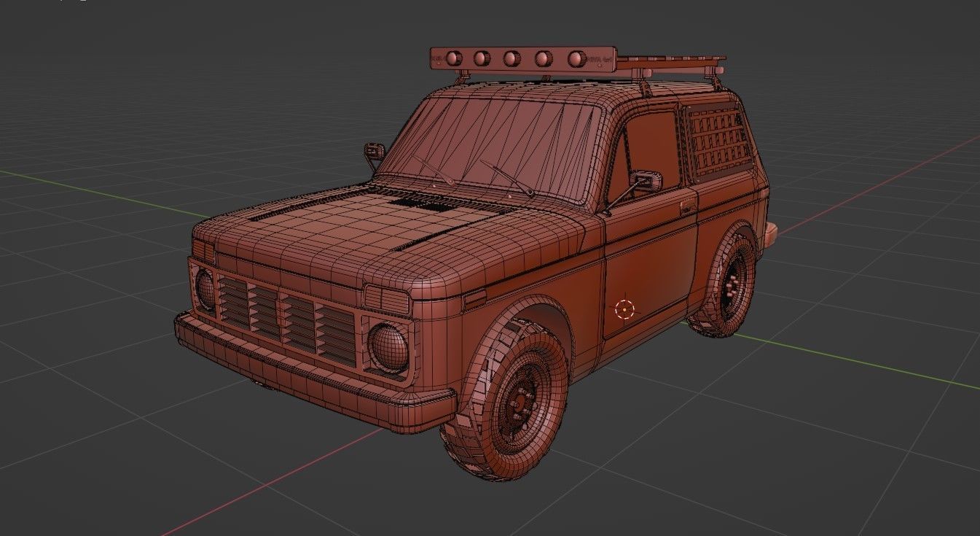Select the front grille of the car
This screenshot has height=536, width=980.
click(x=286, y=319)
